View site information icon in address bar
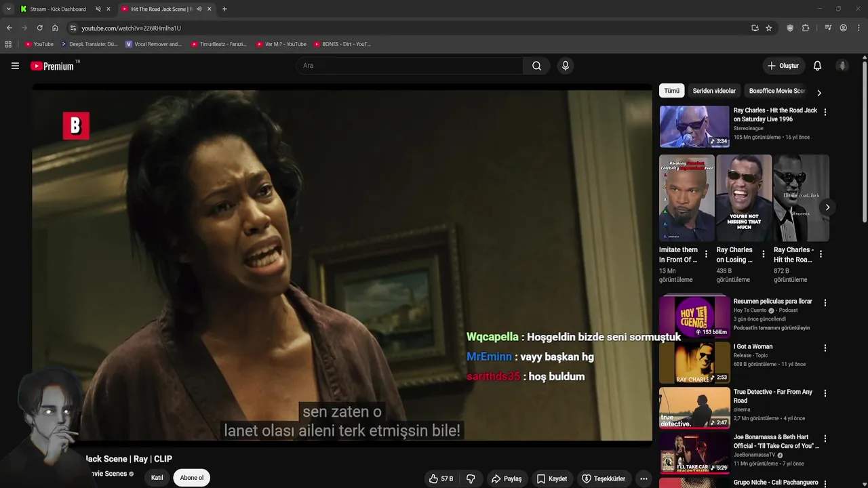 pyautogui.click(x=73, y=28)
